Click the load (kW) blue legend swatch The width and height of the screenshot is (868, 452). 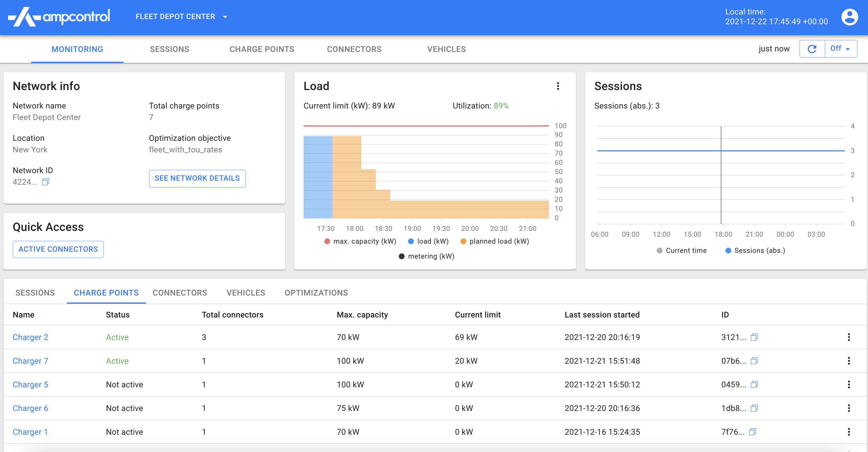[x=411, y=241]
